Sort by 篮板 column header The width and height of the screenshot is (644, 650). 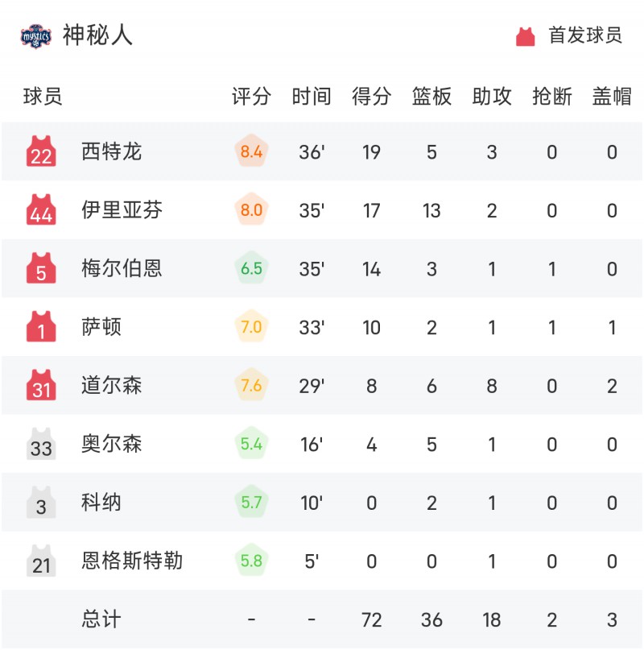431,96
